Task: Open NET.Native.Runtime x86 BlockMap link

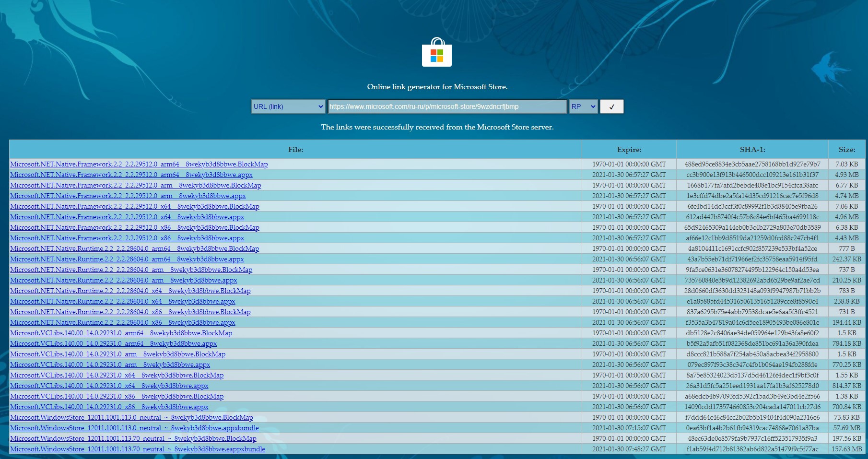Action: pos(130,312)
